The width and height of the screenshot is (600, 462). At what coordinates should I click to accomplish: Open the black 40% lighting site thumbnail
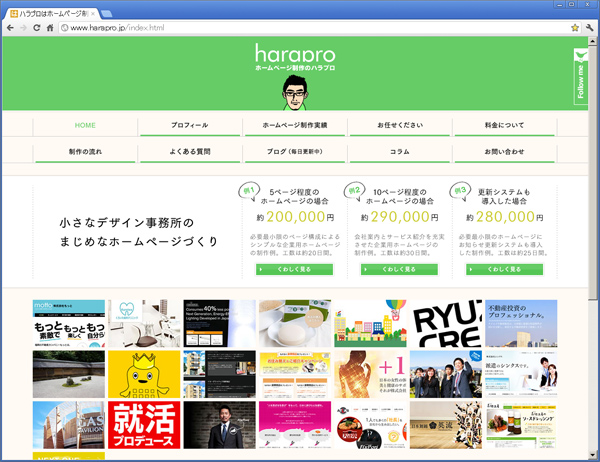(219, 323)
